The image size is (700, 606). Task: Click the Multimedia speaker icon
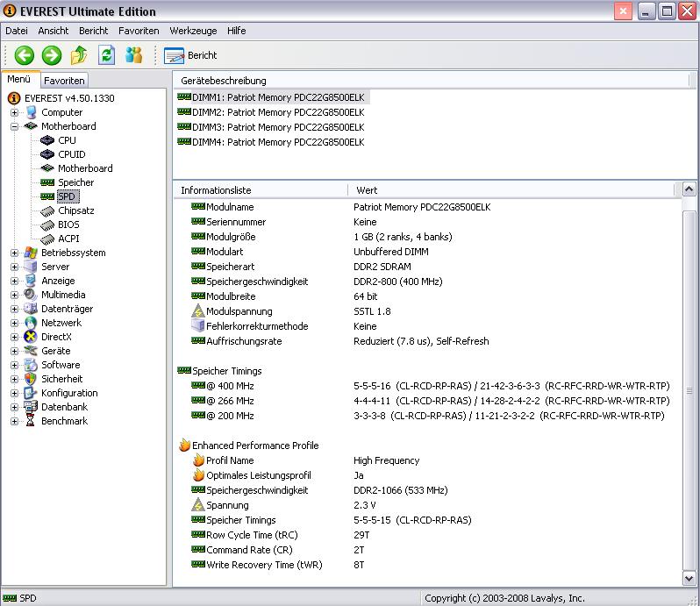point(31,295)
